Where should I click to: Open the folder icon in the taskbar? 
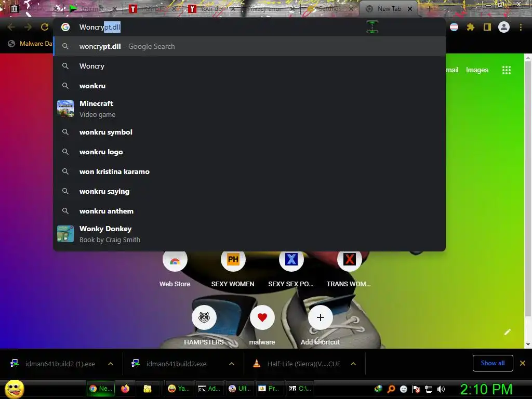[147, 389]
